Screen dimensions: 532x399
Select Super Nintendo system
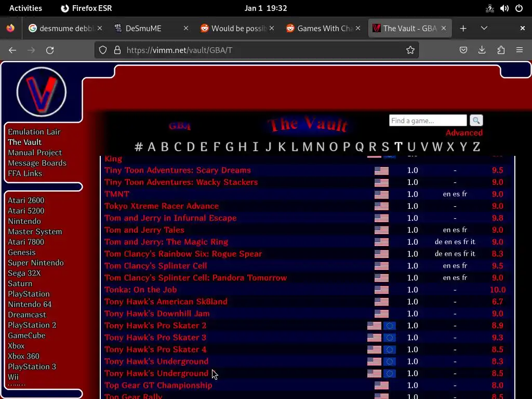(36, 263)
